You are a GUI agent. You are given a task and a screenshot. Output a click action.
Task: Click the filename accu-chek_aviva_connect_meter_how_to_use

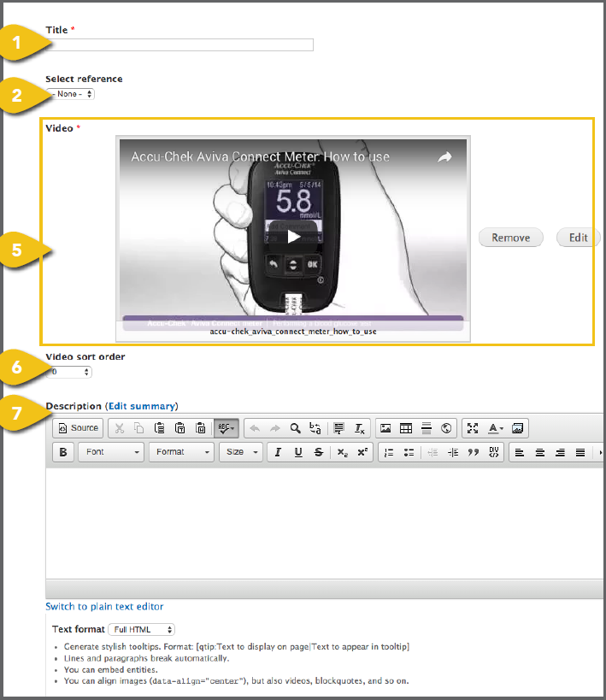[x=293, y=332]
